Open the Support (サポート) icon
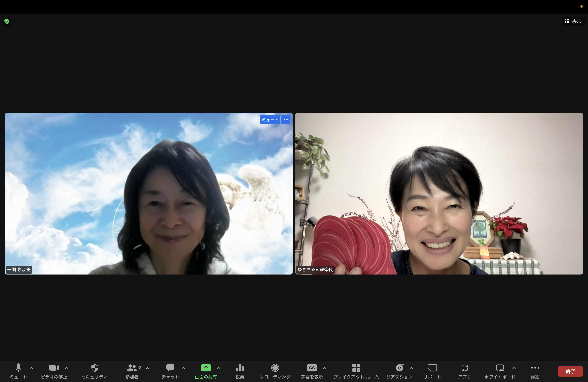 [x=432, y=368]
